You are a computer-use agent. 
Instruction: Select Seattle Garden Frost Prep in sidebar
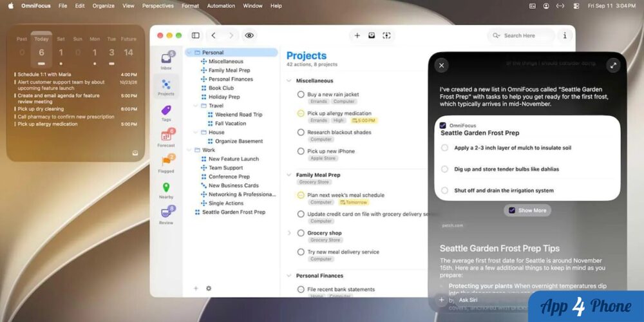click(234, 212)
